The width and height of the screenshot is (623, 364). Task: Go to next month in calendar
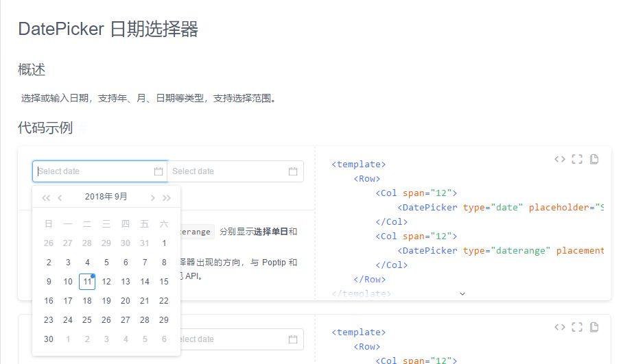[152, 197]
